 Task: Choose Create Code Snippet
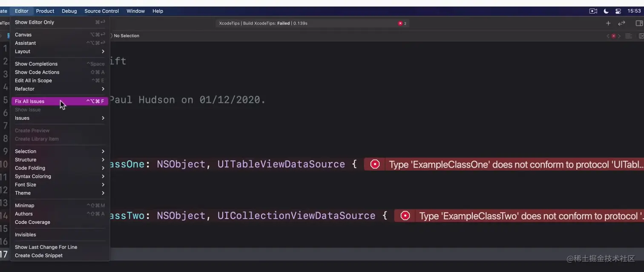(60, 255)
